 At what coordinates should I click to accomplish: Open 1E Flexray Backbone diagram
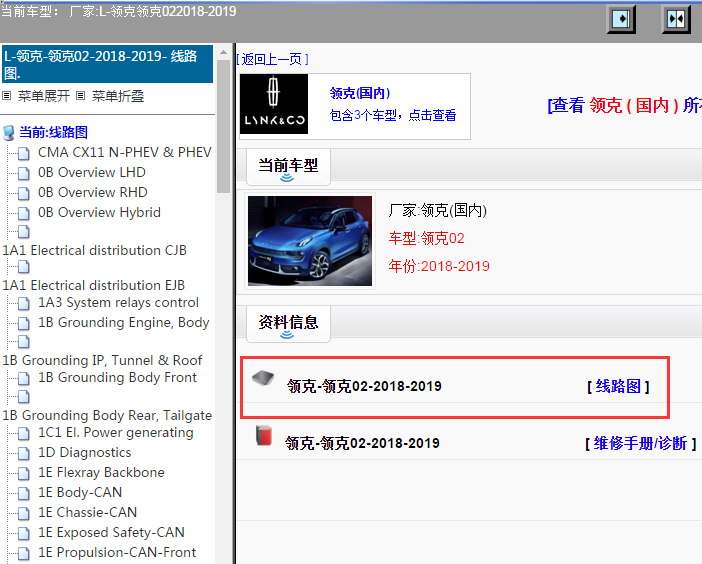pos(101,472)
